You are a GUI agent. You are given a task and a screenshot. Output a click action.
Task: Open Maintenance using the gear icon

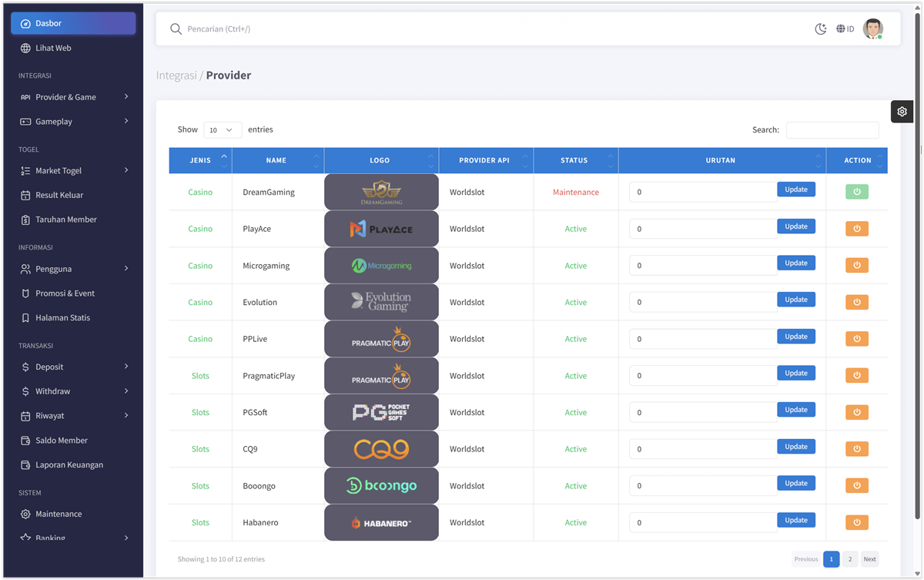tap(26, 514)
